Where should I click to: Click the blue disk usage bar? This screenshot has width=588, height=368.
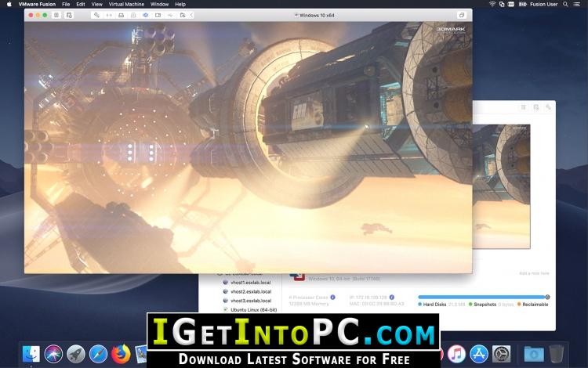click(481, 297)
